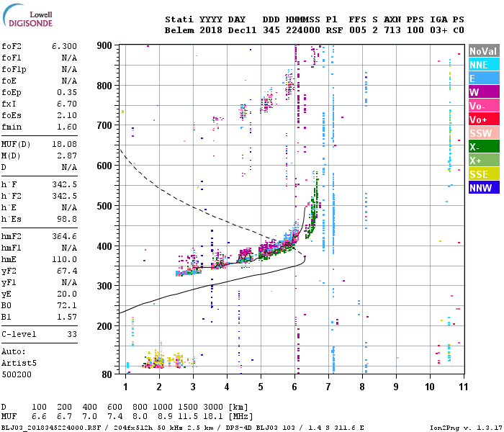Click the Artist5 auto-scaler label

point(19,363)
